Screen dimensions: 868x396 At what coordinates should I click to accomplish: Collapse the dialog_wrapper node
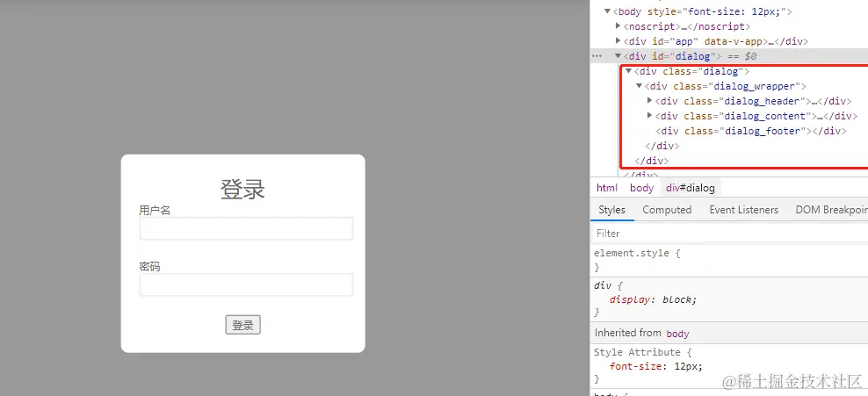point(640,86)
